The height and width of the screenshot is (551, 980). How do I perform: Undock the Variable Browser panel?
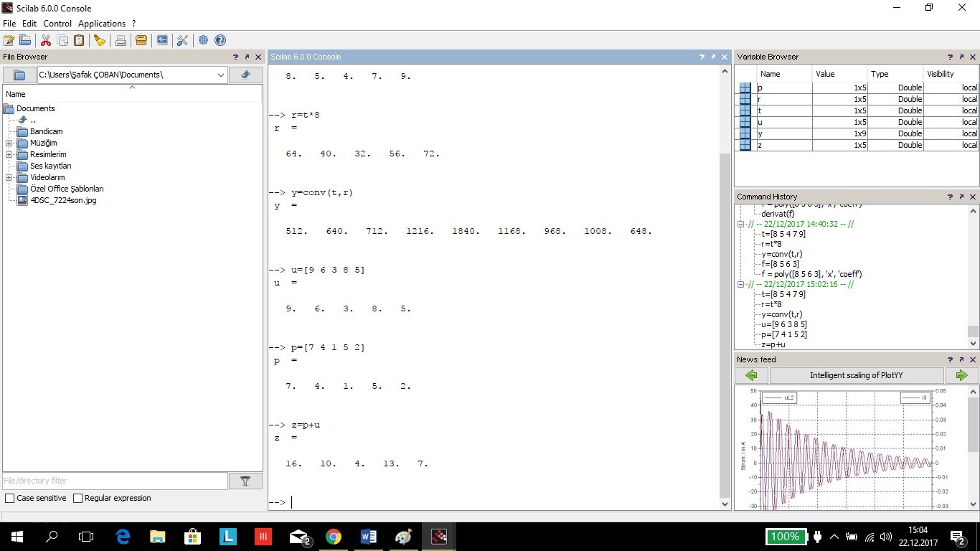coord(961,57)
